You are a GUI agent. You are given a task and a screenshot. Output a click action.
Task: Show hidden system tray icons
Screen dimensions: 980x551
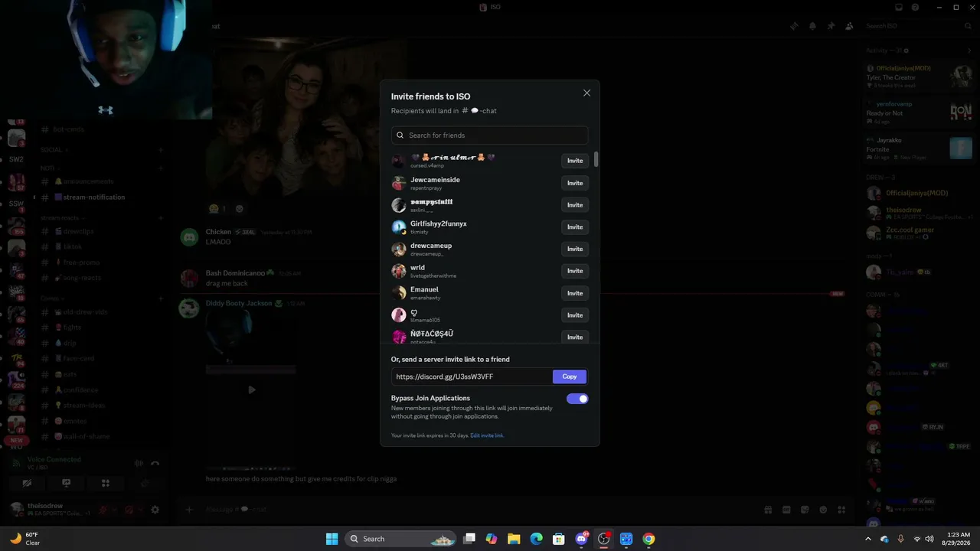coord(868,539)
